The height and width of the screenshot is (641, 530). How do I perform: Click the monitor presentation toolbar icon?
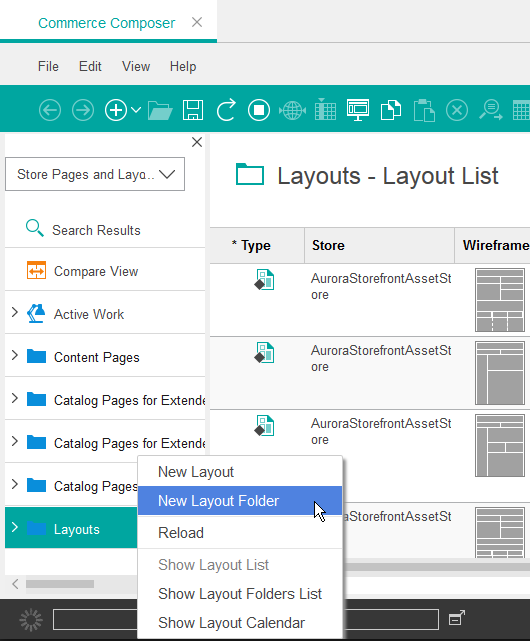click(x=358, y=110)
